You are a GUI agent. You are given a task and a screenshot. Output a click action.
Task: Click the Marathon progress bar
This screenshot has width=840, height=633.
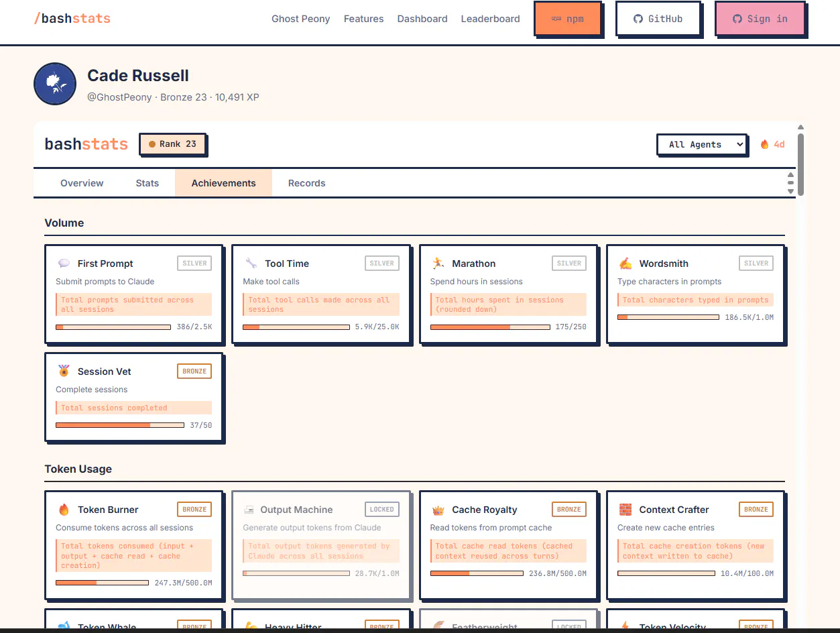pos(490,327)
